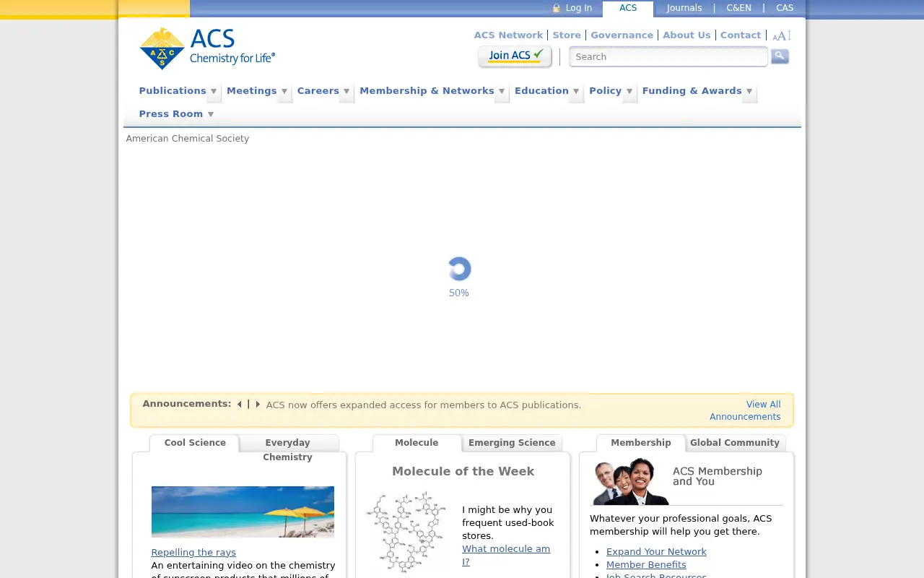
Task: Open the ACS Network link
Action: [x=508, y=35]
